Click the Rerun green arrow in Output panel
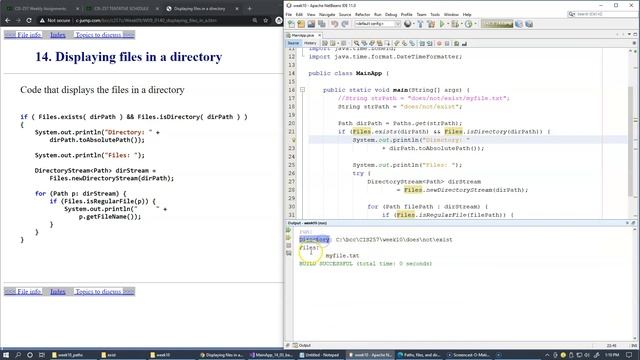640x360 pixels. 289,230
